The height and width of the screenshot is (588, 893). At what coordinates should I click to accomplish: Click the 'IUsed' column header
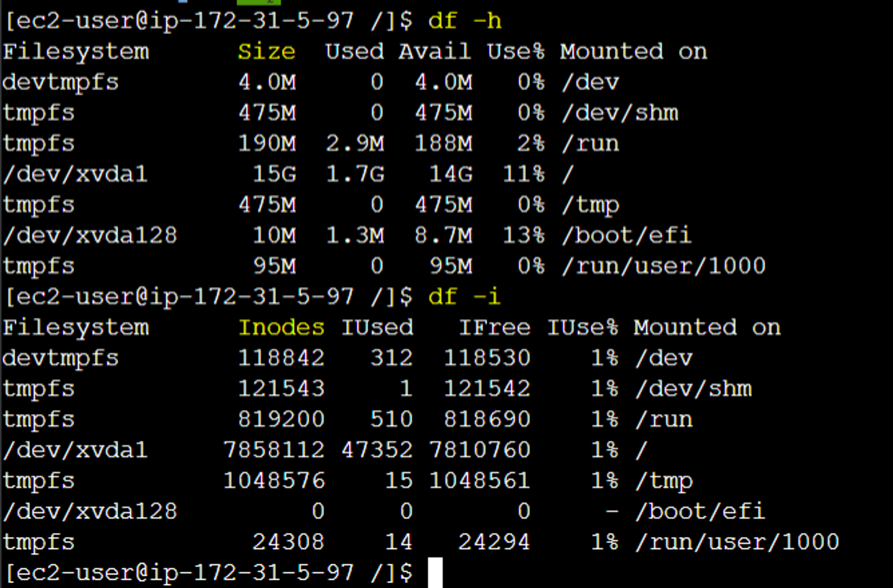pos(377,328)
